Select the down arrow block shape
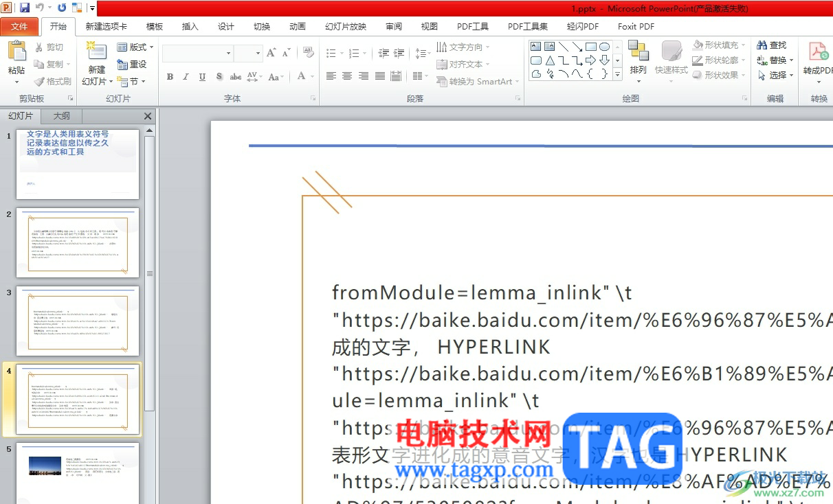 click(x=604, y=60)
